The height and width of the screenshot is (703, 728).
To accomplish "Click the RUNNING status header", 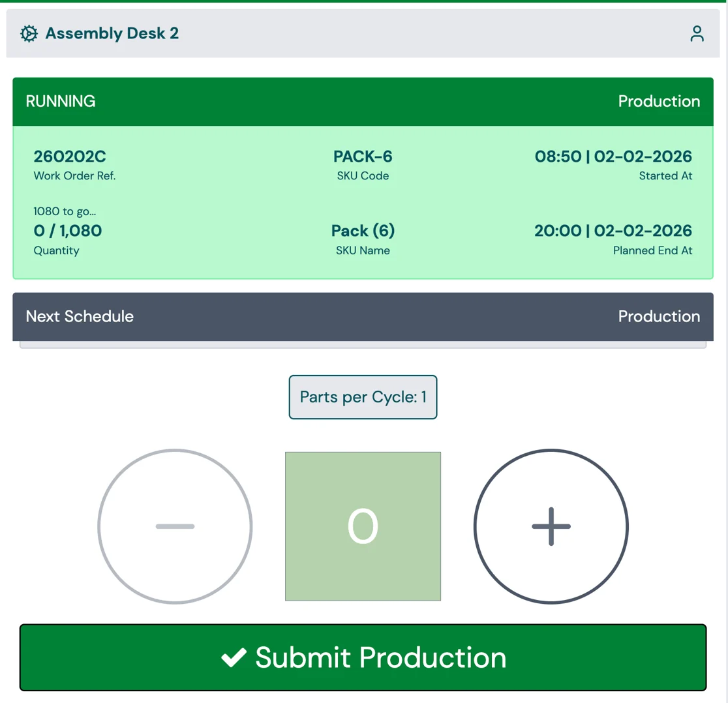I will click(61, 101).
